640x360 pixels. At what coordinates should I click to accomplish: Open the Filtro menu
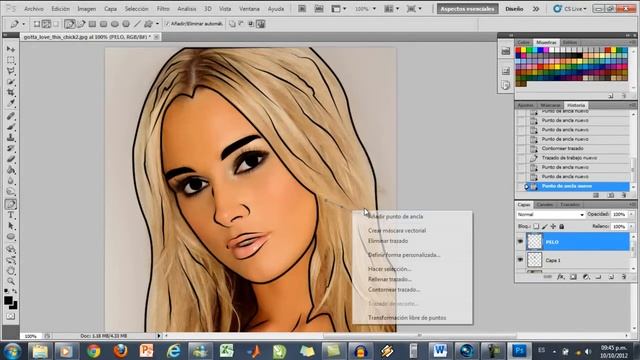coord(163,9)
